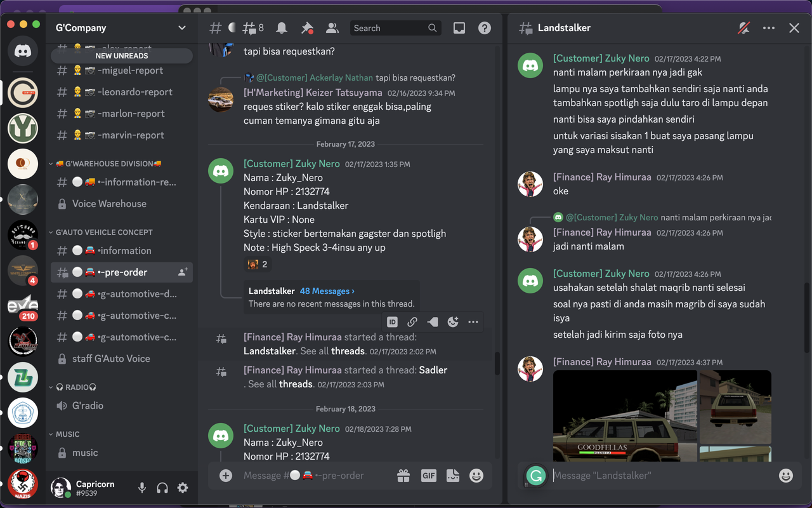812x508 pixels.
Task: Open Landstalker thread more options menu
Action: pos(769,28)
